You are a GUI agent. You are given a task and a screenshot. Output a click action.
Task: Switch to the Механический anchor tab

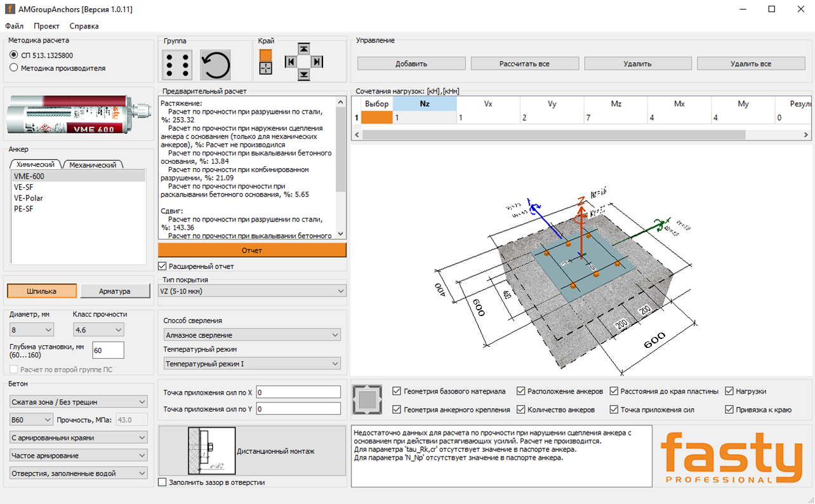(93, 165)
